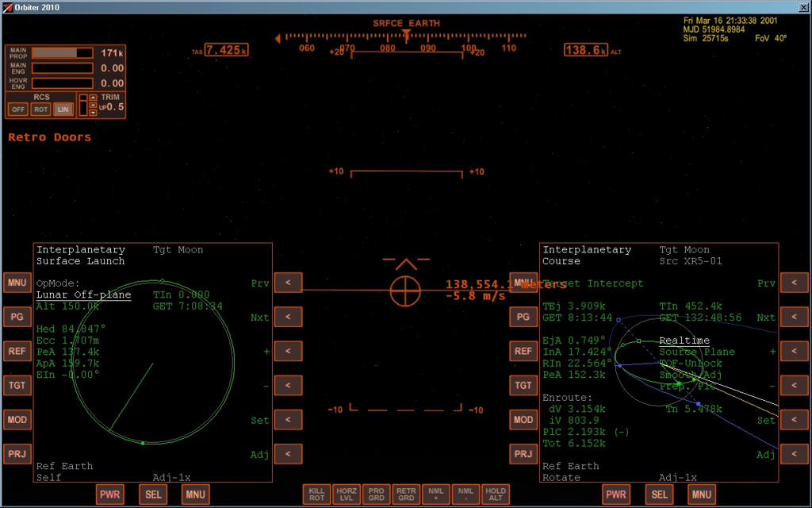Click right MFD bottom MNU button

tap(702, 494)
